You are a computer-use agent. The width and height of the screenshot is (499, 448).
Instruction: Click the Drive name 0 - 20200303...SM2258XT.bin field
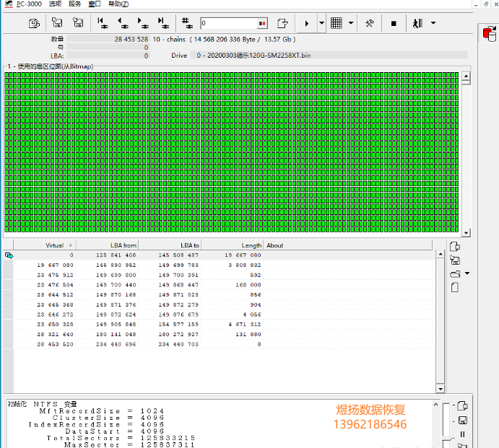pos(329,55)
